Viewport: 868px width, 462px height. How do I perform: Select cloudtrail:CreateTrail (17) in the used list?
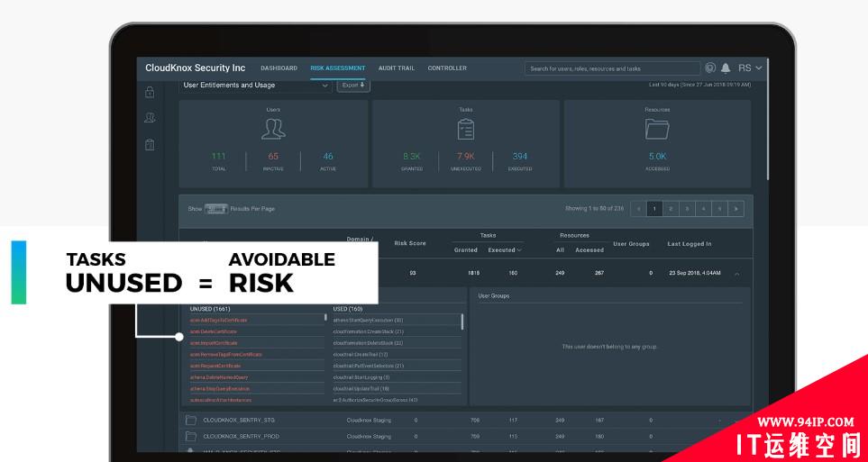click(x=361, y=354)
